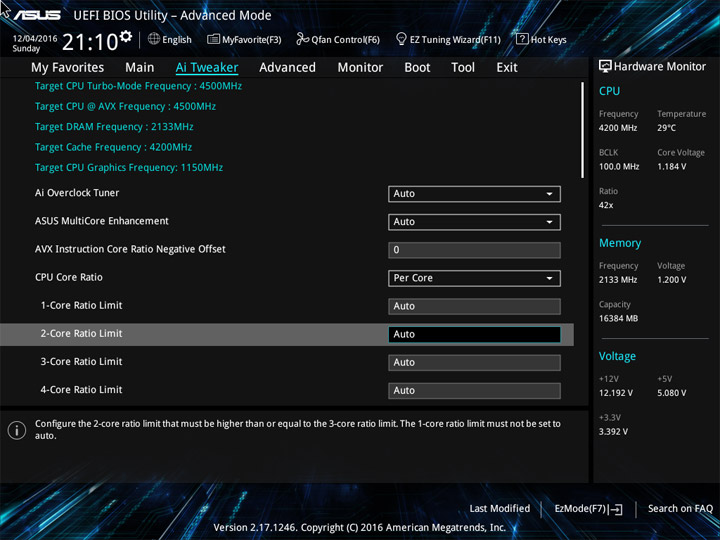Click the 1-Core Ratio Limit field
Image resolution: width=720 pixels, height=540 pixels.
pos(474,306)
